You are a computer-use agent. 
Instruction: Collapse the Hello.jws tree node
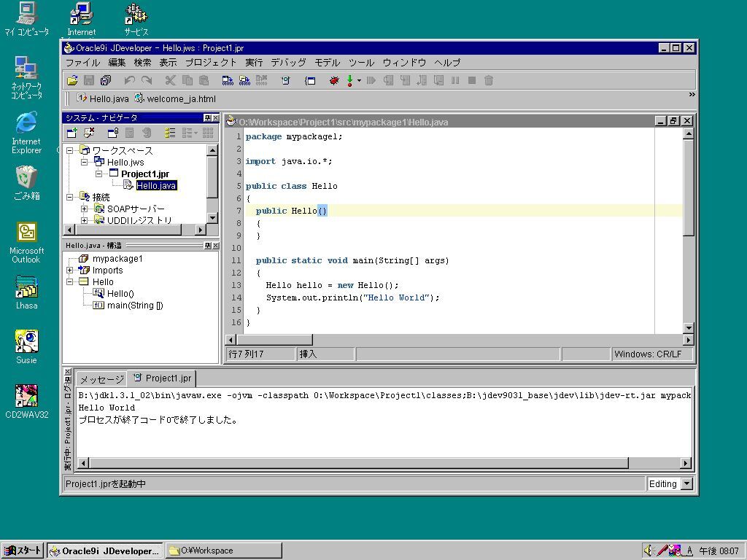tap(85, 162)
